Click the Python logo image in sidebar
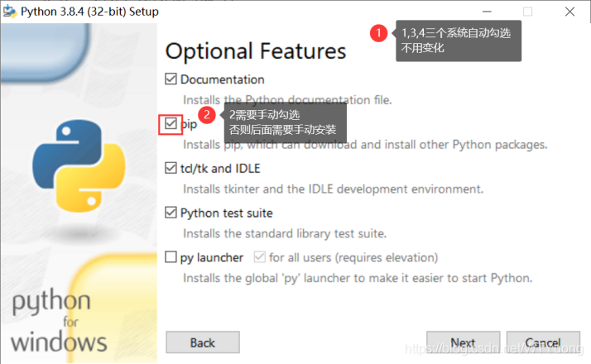The image size is (591, 364). click(x=79, y=165)
